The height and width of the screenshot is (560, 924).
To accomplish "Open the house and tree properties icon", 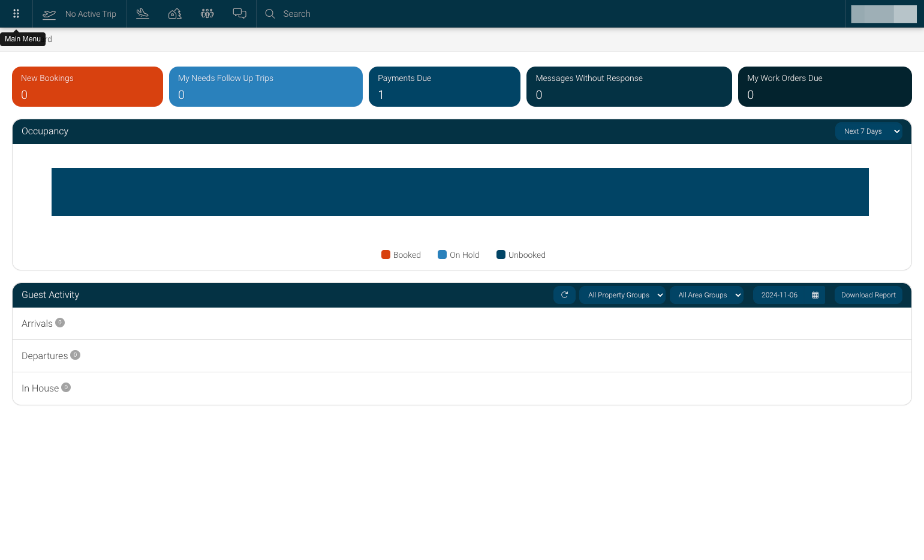I will click(x=175, y=13).
